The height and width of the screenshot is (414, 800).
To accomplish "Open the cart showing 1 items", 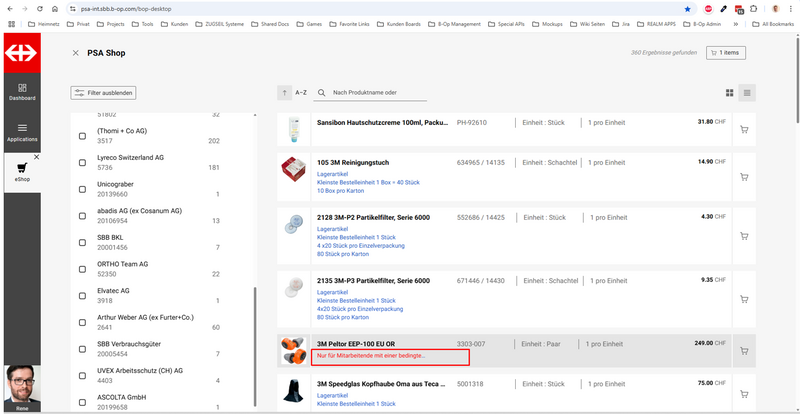I will tap(725, 53).
